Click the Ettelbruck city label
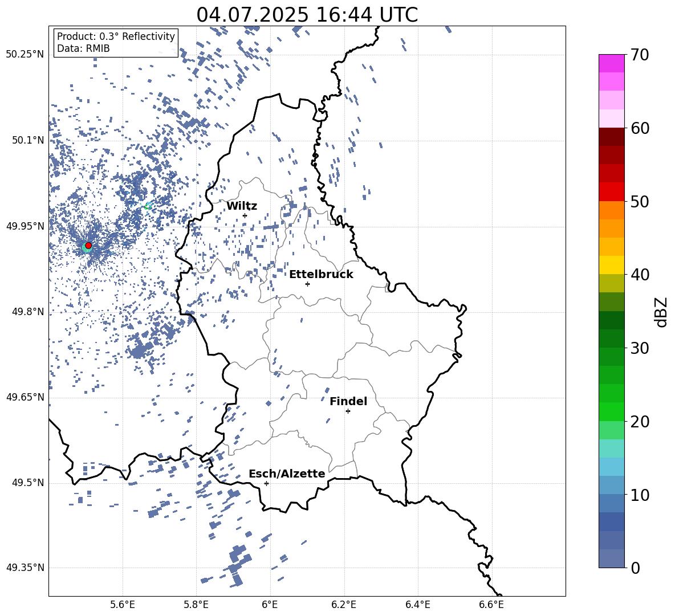 (x=321, y=275)
